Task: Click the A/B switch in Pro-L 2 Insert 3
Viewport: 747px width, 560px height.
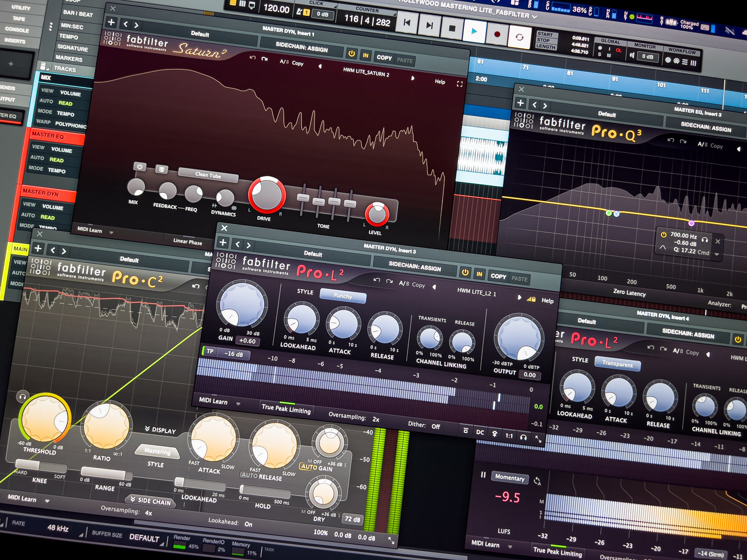Action: coord(404,283)
